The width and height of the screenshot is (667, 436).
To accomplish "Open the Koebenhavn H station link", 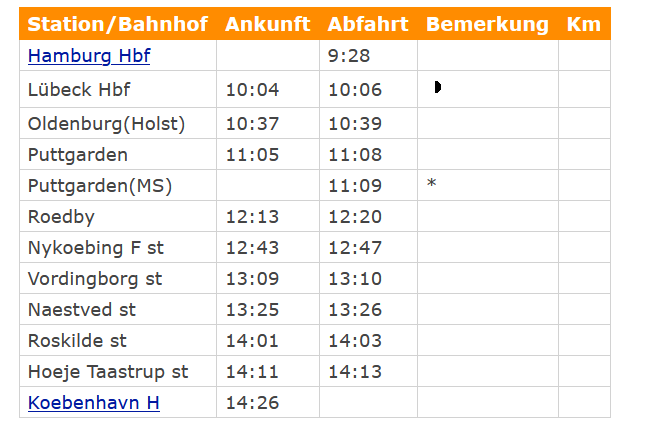I will coord(94,403).
